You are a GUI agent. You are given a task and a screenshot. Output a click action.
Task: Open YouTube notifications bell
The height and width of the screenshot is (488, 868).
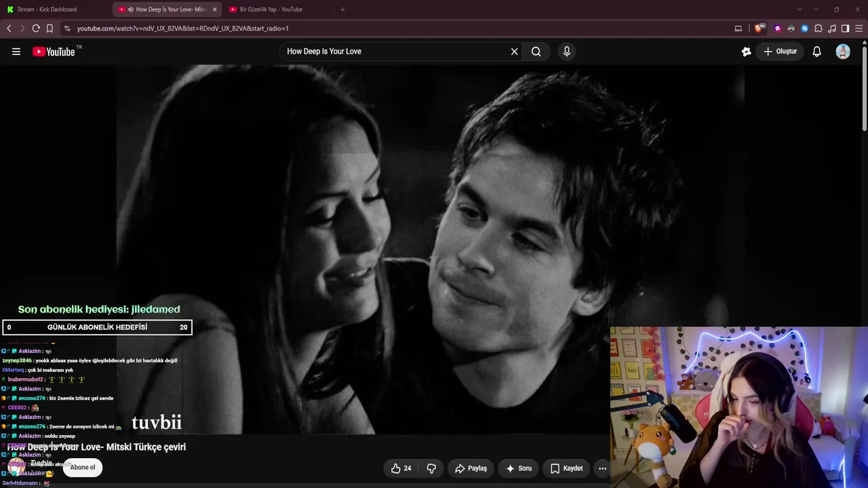tap(817, 52)
